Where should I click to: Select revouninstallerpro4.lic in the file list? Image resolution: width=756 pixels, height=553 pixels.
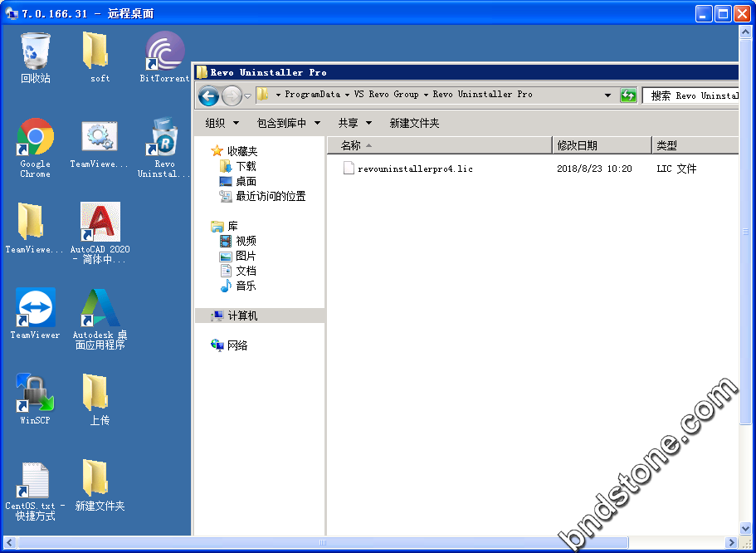(x=415, y=169)
